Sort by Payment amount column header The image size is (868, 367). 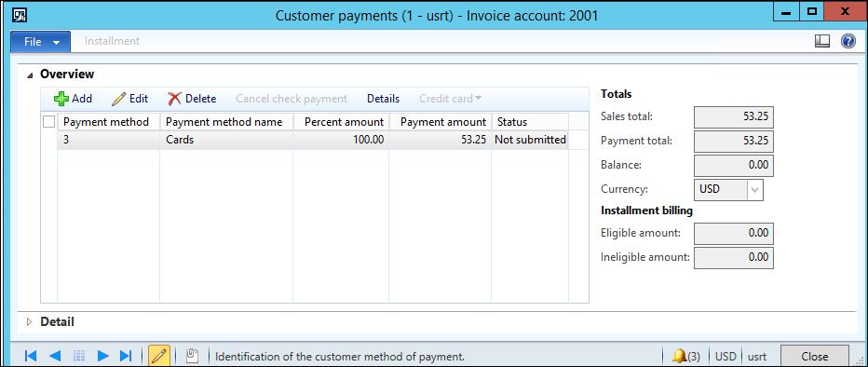click(x=441, y=122)
